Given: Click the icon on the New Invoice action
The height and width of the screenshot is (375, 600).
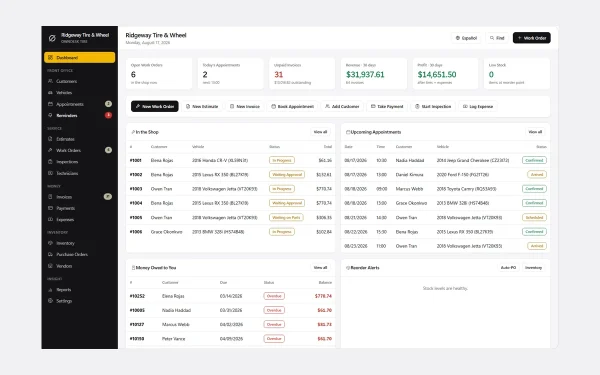Looking at the screenshot, I should (232, 106).
